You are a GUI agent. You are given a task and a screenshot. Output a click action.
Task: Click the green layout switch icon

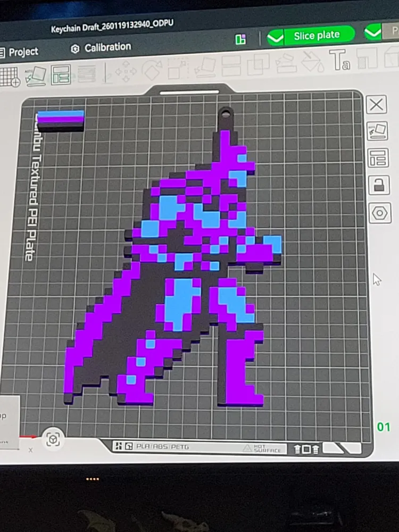[241, 39]
